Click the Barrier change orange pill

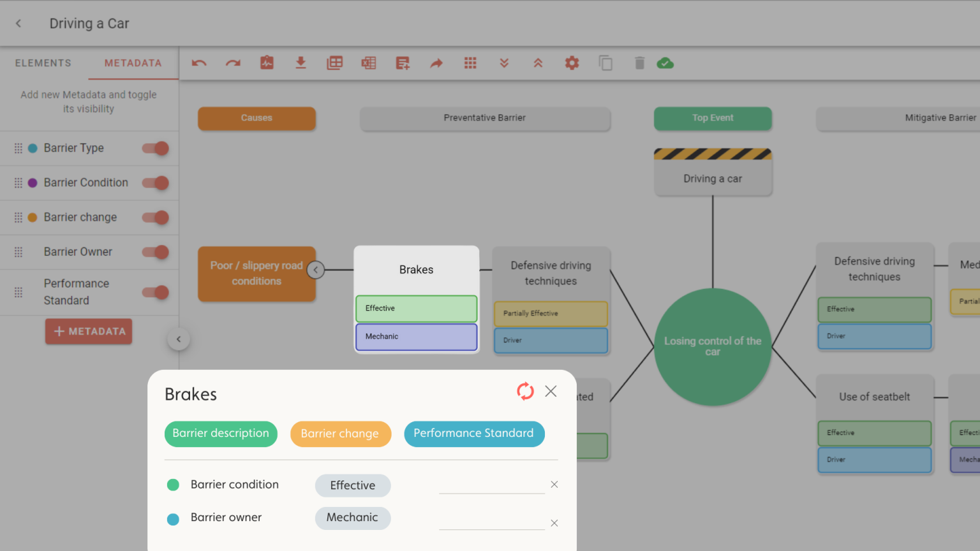coord(340,434)
